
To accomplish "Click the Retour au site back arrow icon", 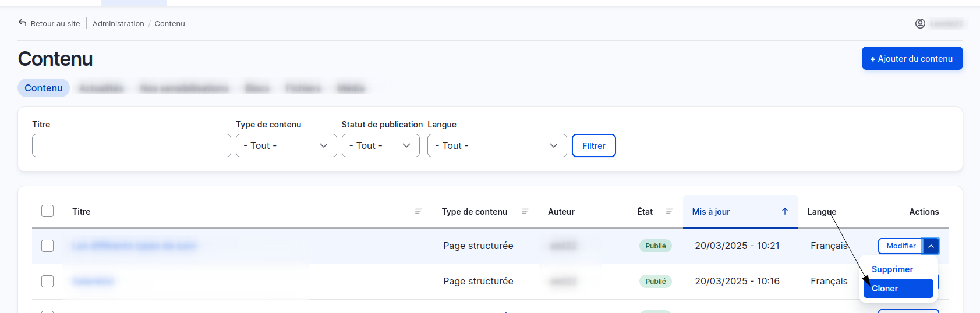I will click(22, 23).
